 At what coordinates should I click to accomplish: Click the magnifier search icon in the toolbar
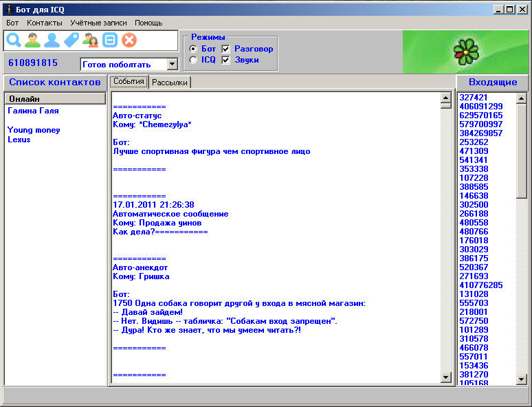coord(14,40)
